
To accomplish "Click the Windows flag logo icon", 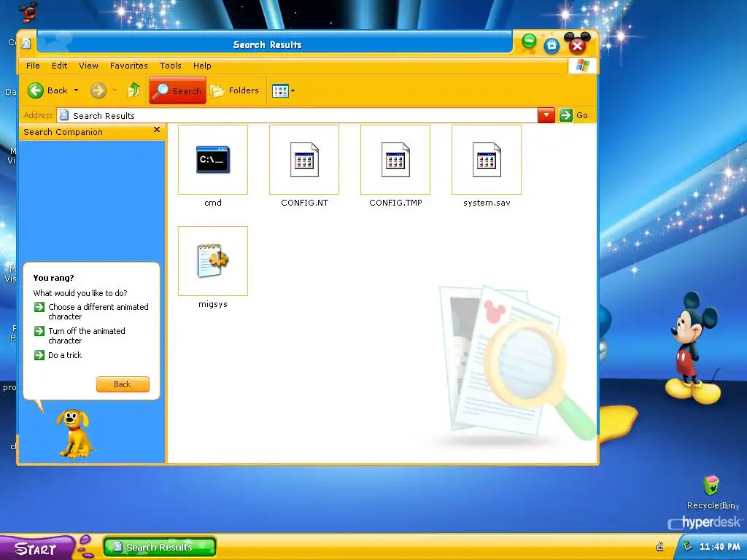I will [x=582, y=65].
